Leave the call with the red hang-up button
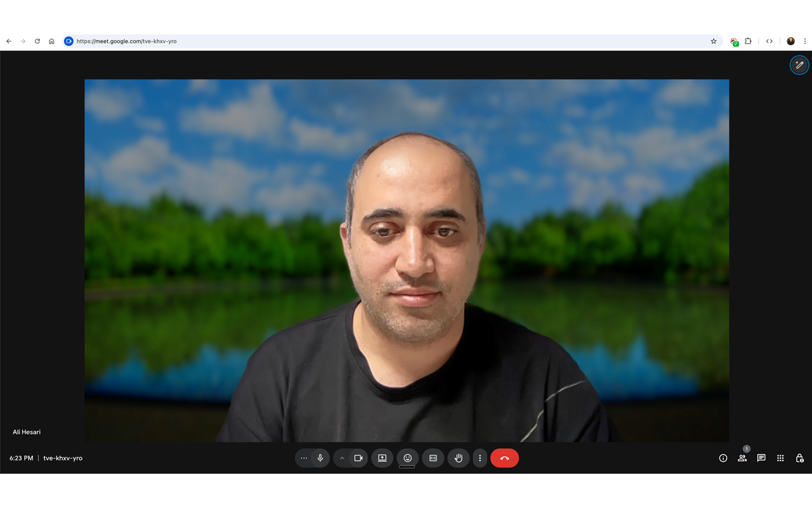The image size is (812, 508). click(x=504, y=458)
